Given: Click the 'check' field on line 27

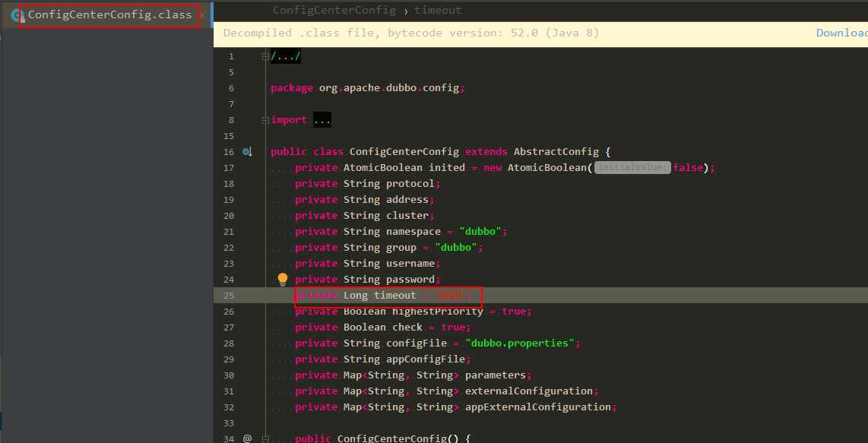Looking at the screenshot, I should [407, 328].
